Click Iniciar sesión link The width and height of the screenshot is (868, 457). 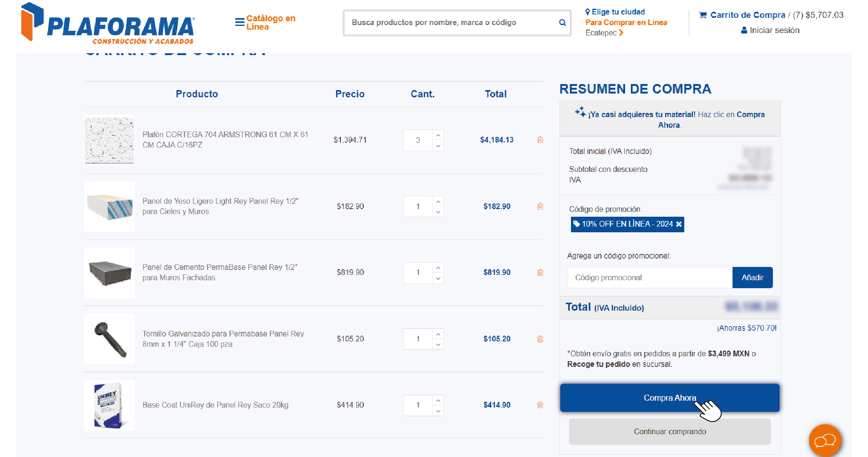click(x=770, y=30)
